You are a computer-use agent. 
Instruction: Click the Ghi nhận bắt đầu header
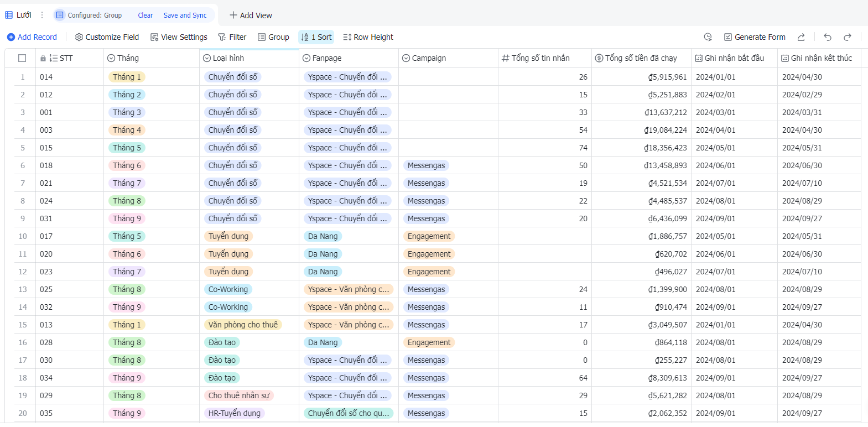click(734, 58)
